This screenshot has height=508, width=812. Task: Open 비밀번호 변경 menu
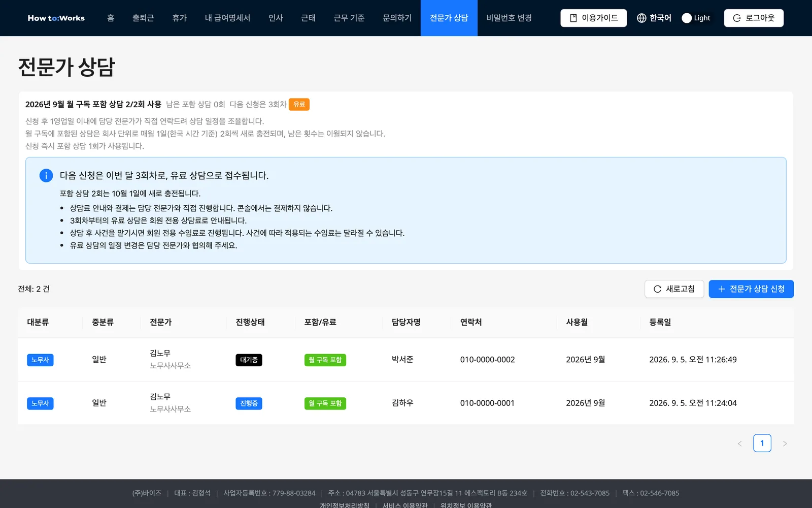click(x=509, y=18)
